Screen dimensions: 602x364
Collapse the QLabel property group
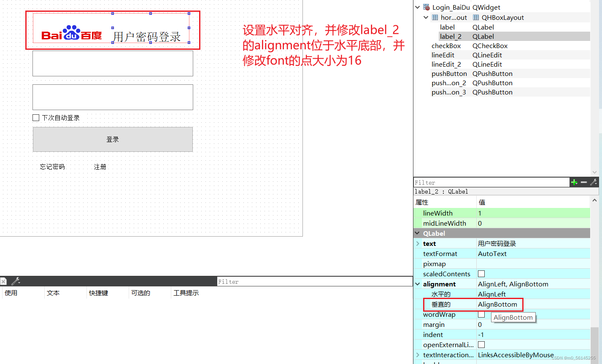[x=418, y=233]
